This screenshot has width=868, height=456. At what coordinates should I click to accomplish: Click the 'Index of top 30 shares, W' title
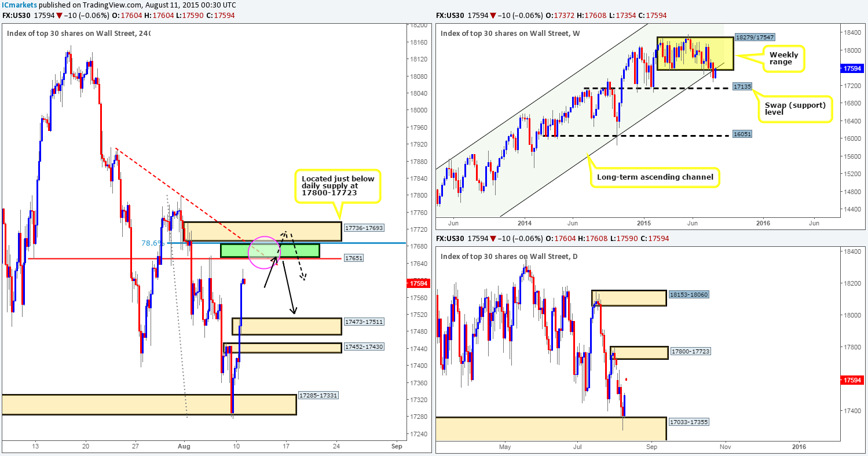point(510,32)
